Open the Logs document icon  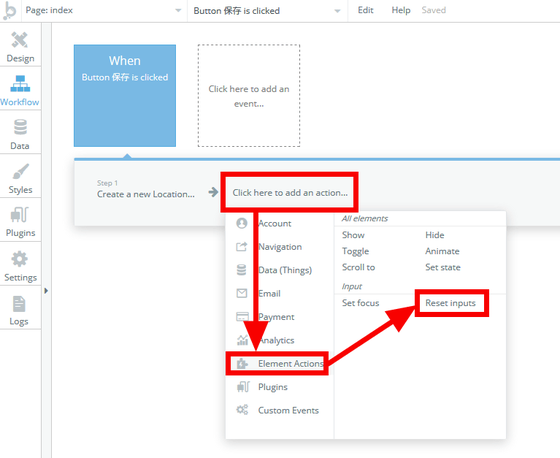point(19,304)
